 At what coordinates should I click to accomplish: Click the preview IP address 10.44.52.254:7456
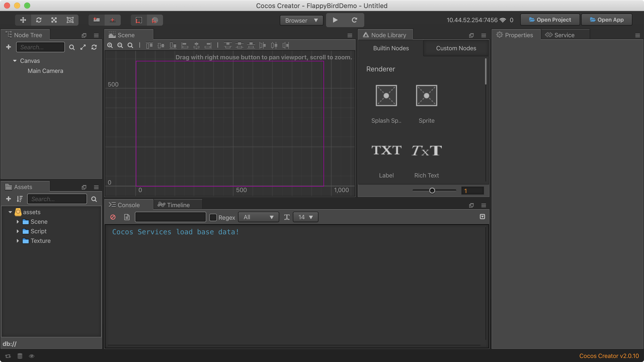[x=472, y=20]
